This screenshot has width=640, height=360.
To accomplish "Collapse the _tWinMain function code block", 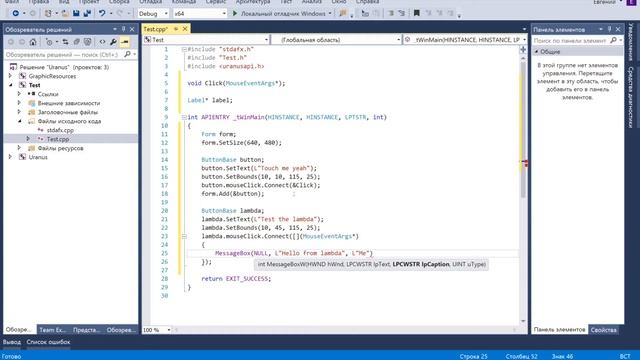I will 184,117.
